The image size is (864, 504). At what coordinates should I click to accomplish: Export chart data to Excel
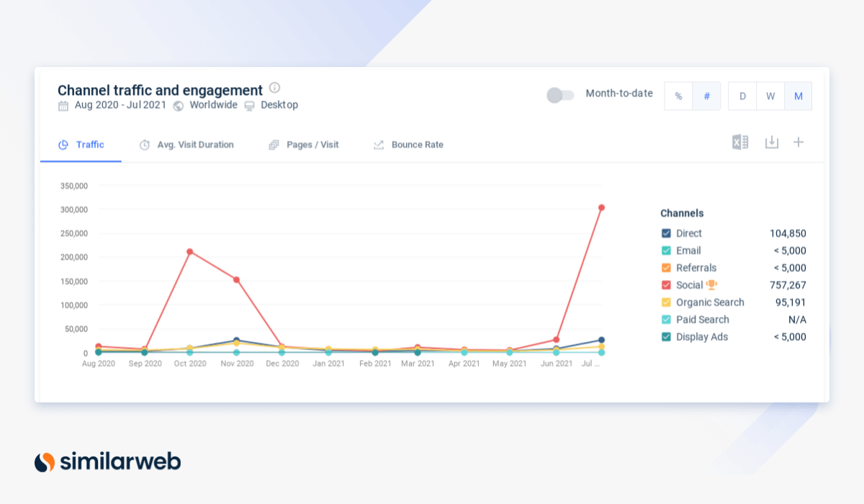pyautogui.click(x=740, y=143)
